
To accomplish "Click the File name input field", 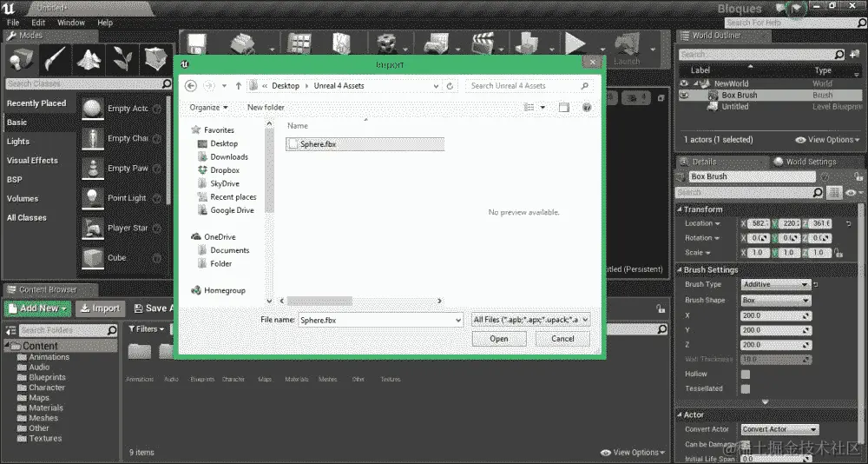I will pyautogui.click(x=377, y=320).
